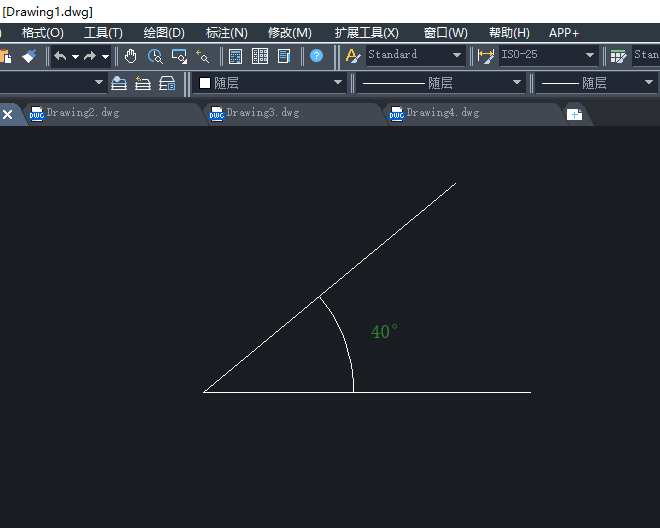The width and height of the screenshot is (660, 528).
Task: Click the Realtime Zoom magnifier icon
Action: [155, 56]
